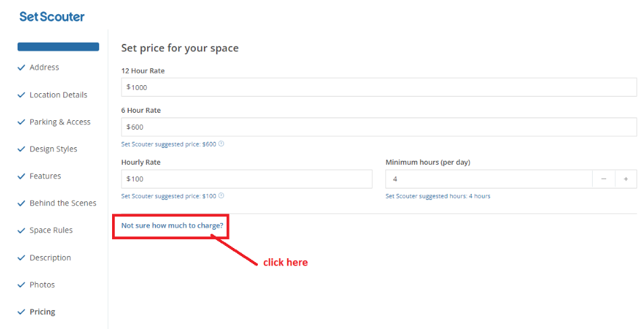Click the checkmark icon next to Pricing

22,312
